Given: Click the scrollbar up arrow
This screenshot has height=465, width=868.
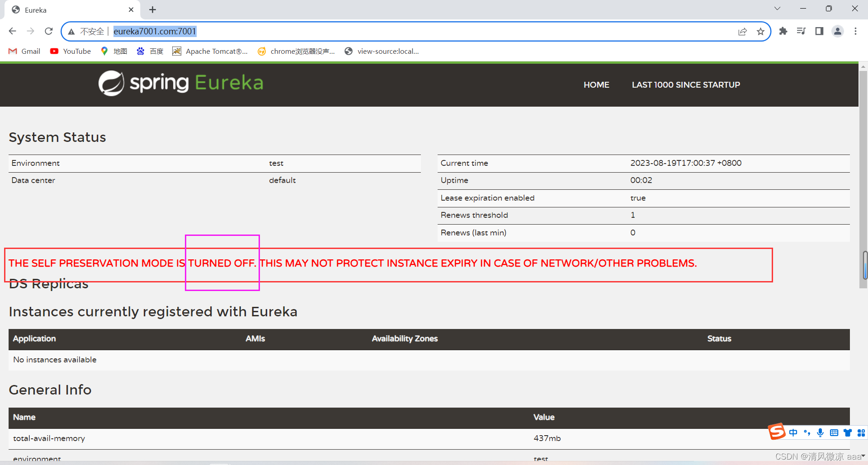Looking at the screenshot, I should (863, 66).
